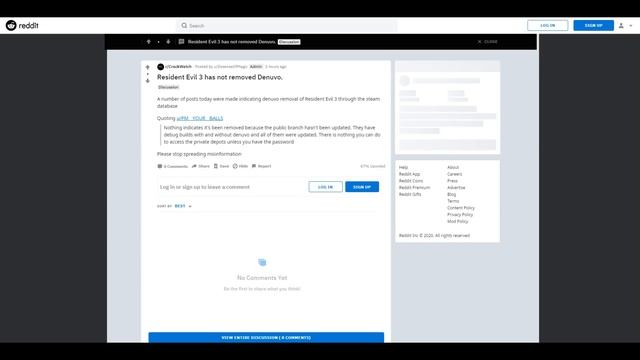The image size is (640, 360).
Task: Open the Mod Policy footer link
Action: (x=458, y=221)
